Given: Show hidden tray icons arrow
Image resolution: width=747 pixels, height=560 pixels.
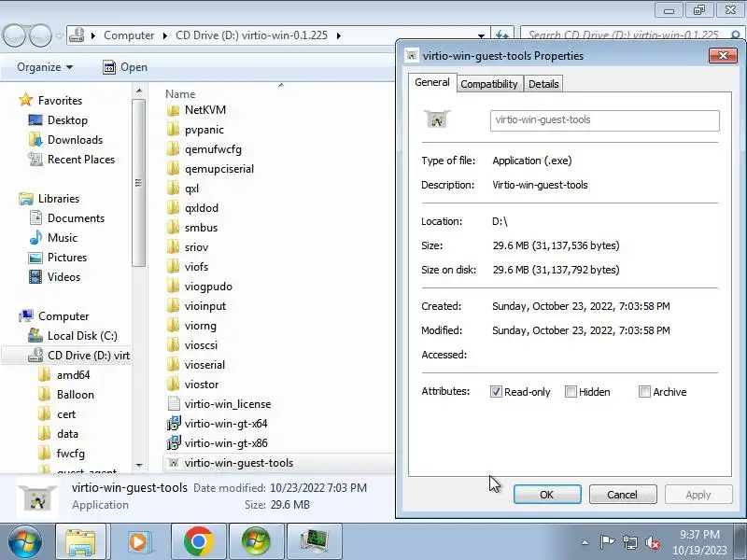Looking at the screenshot, I should pyautogui.click(x=585, y=542).
